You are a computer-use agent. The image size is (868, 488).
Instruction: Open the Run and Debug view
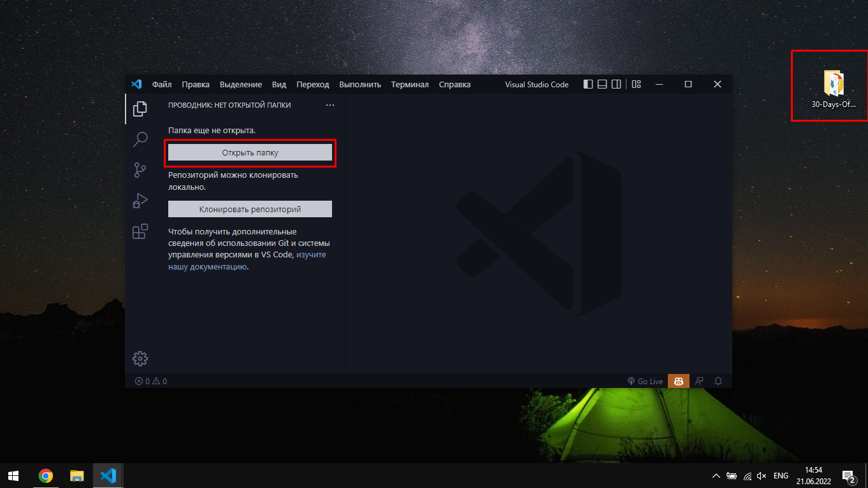click(140, 201)
